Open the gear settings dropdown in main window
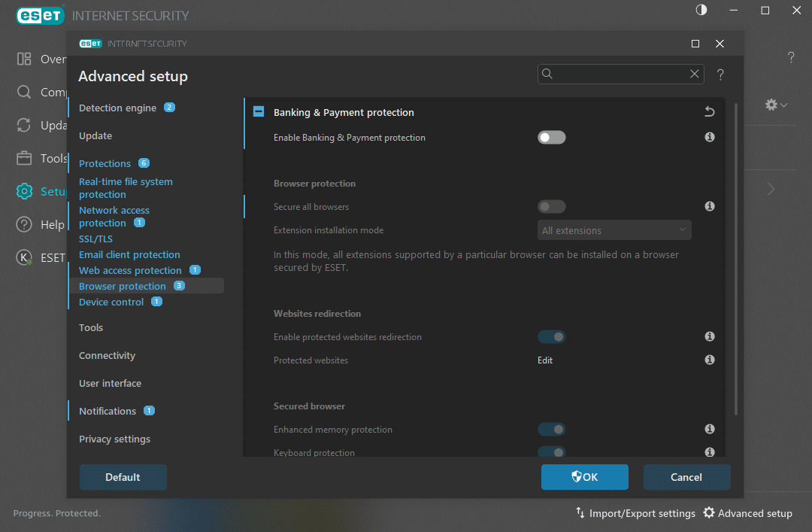The height and width of the screenshot is (532, 812). 776,105
